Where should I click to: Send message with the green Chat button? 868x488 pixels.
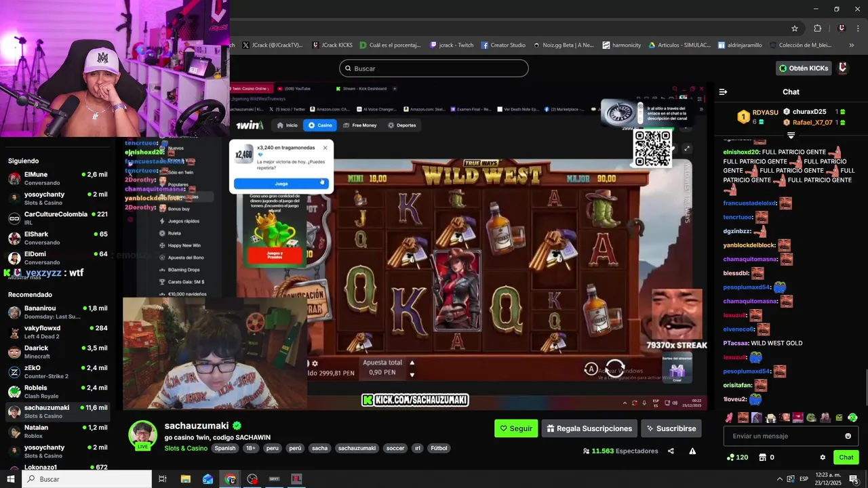pyautogui.click(x=846, y=457)
